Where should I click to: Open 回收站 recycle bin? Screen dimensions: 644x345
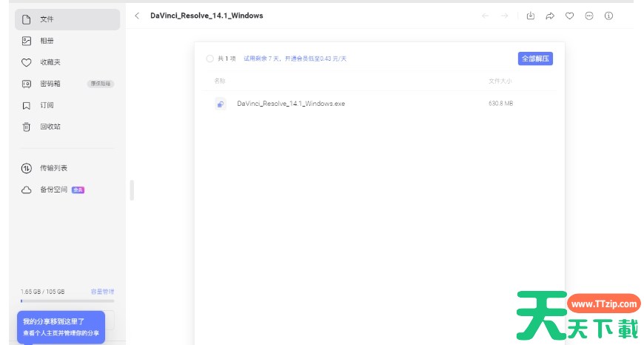tap(50, 127)
